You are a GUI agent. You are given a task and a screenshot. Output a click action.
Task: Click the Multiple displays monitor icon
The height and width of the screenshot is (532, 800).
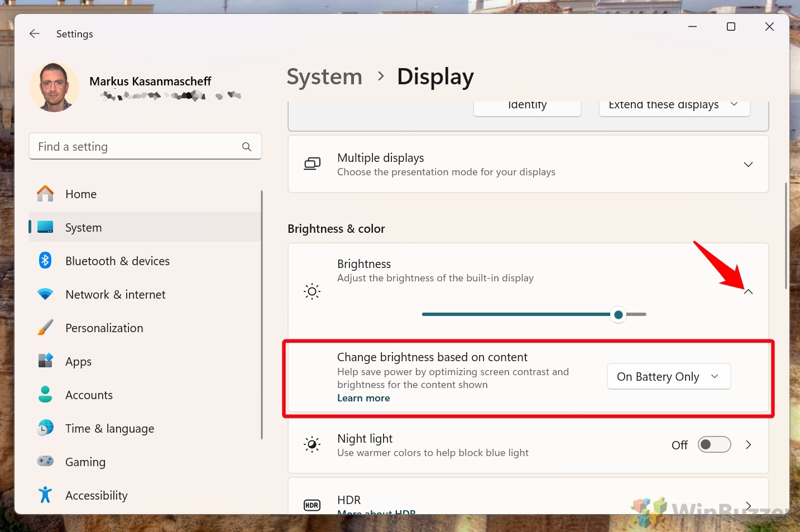pos(312,164)
